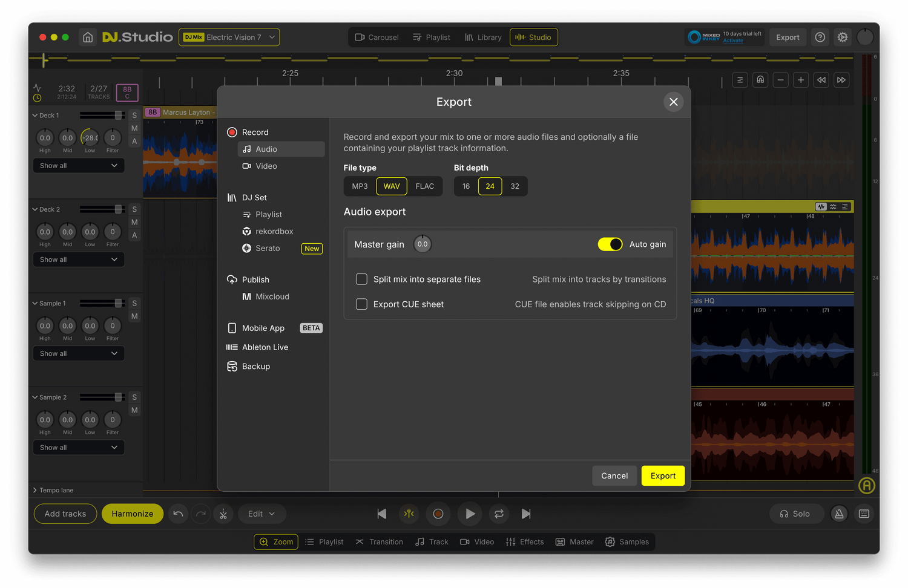Enable Split mix into separate files checkbox
This screenshot has height=588, width=908.
pos(361,279)
